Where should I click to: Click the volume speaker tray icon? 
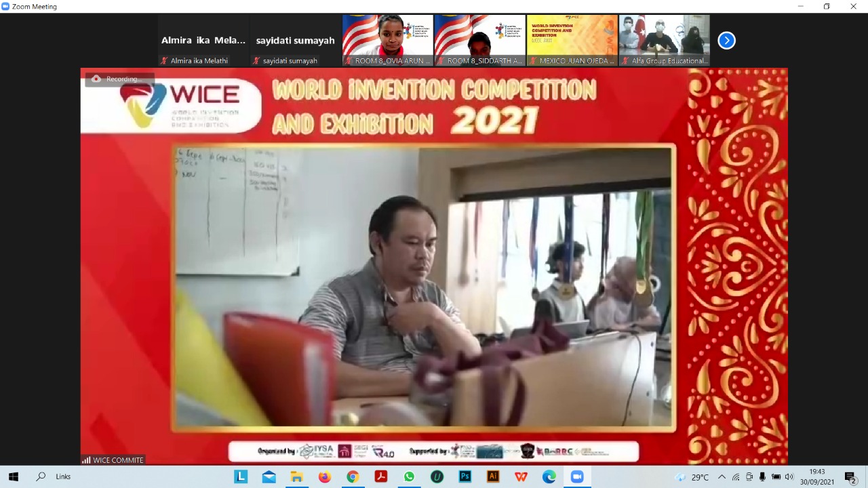[789, 476]
